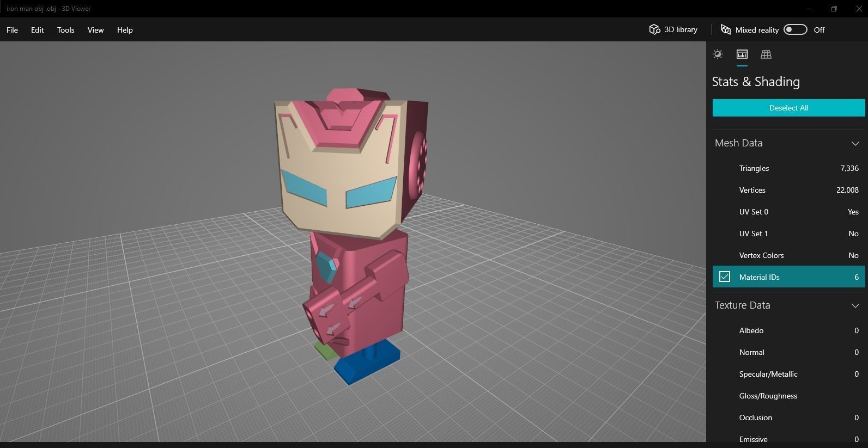Select the Gloss/Roughness texture row

coord(788,396)
